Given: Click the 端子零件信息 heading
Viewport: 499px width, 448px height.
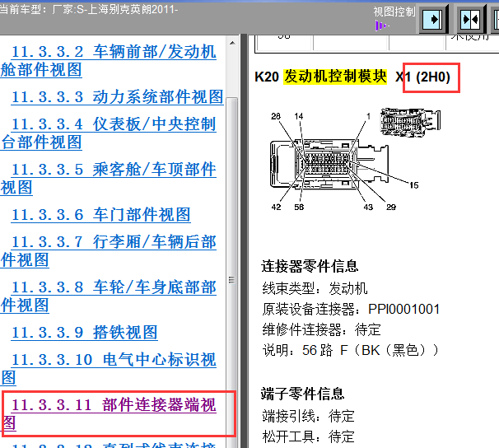Looking at the screenshot, I should [x=303, y=394].
